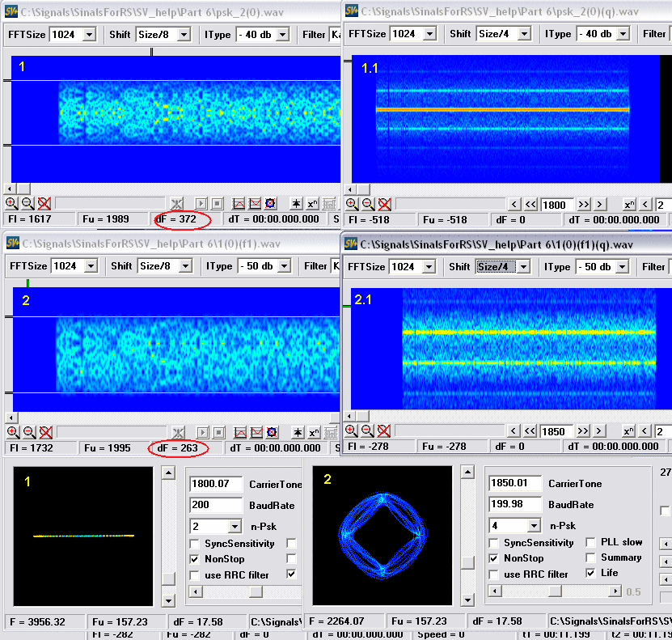Toggle PLL slow checkbox

click(592, 543)
